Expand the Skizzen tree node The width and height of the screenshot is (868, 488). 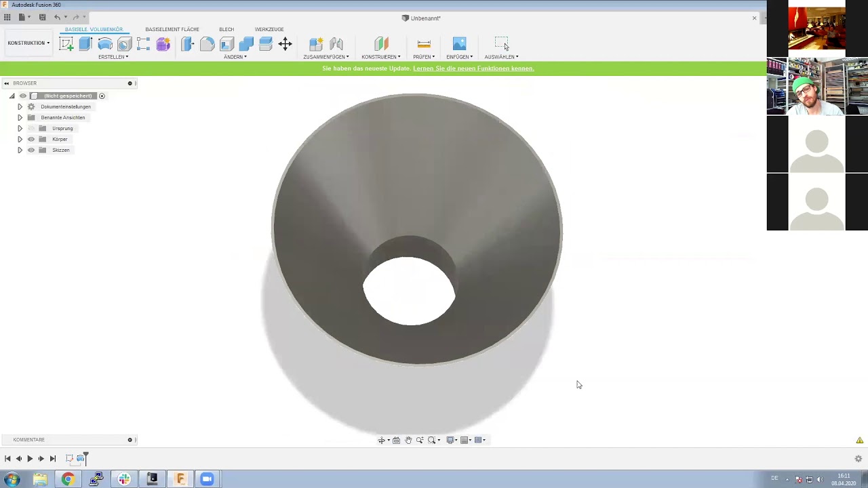pyautogui.click(x=20, y=150)
